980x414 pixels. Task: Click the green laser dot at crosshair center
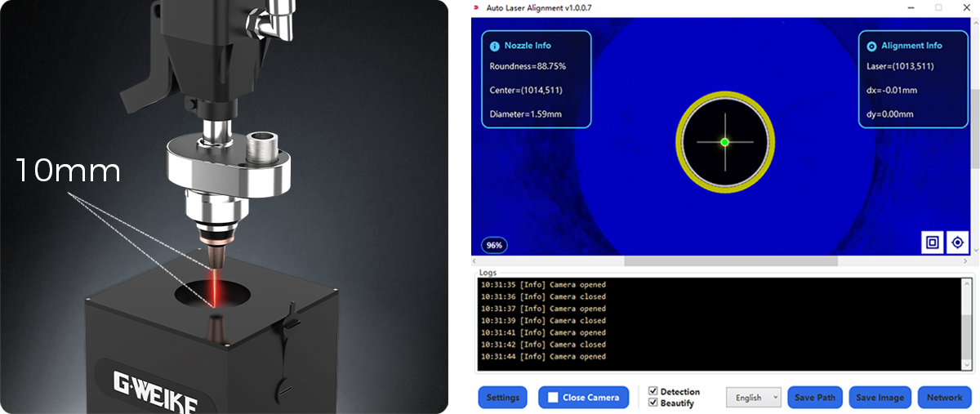coord(724,142)
